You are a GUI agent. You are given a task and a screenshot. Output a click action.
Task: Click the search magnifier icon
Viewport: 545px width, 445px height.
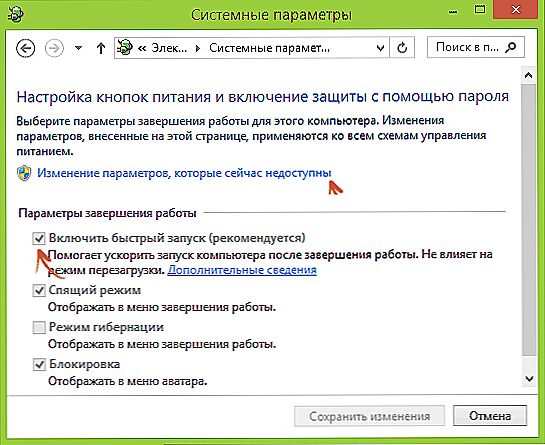click(x=511, y=47)
